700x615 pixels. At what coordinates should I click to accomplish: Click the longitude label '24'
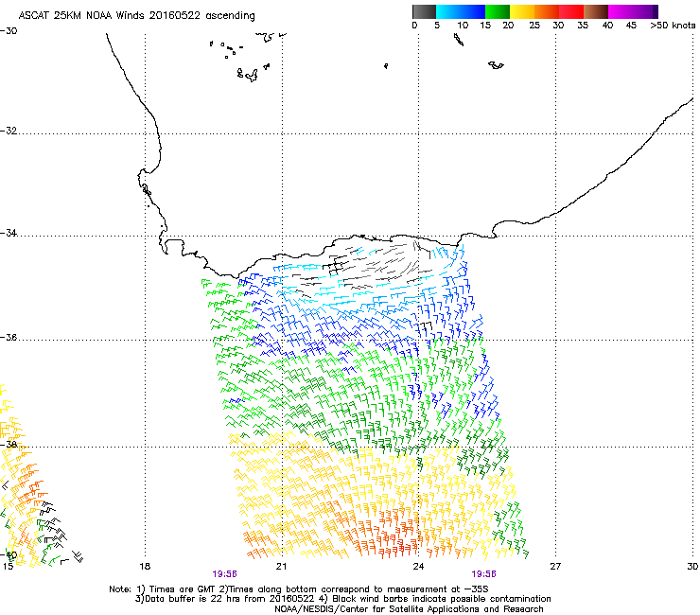418,567
